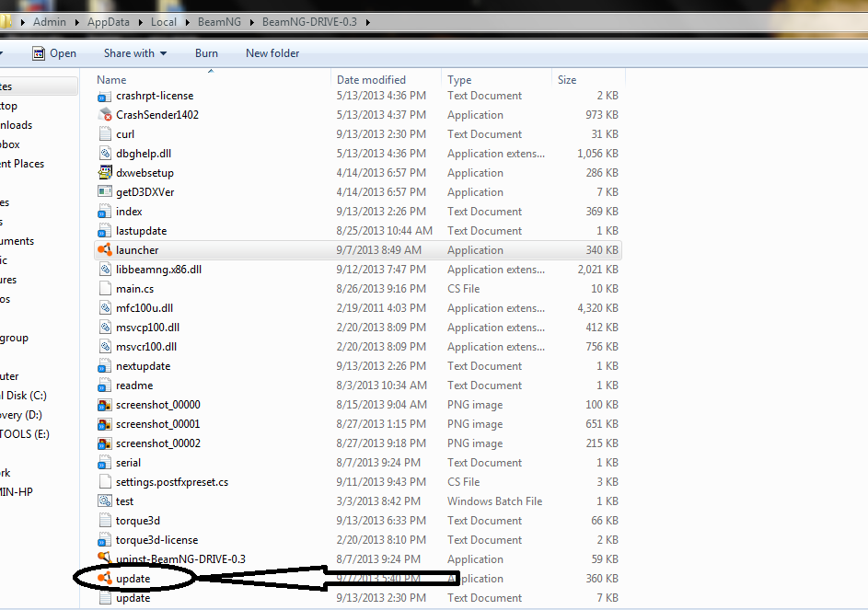868x610 pixels.
Task: Expand breadcrumb arrow after AppData
Action: click(x=140, y=22)
